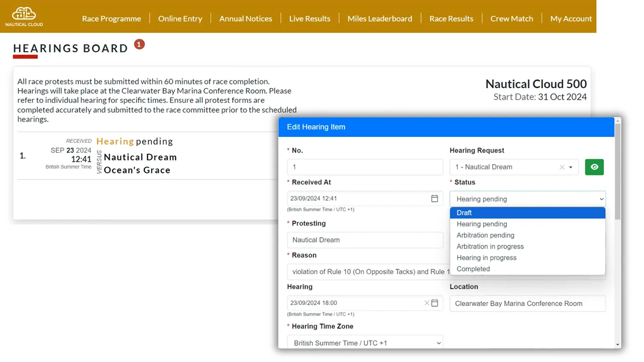This screenshot has height=362, width=644.
Task: Clear the Hearing Request selection
Action: click(x=562, y=167)
